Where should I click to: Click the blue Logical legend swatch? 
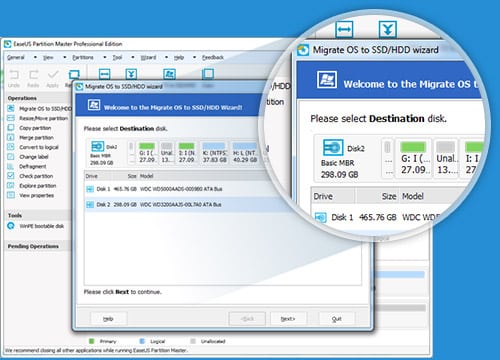(142, 341)
